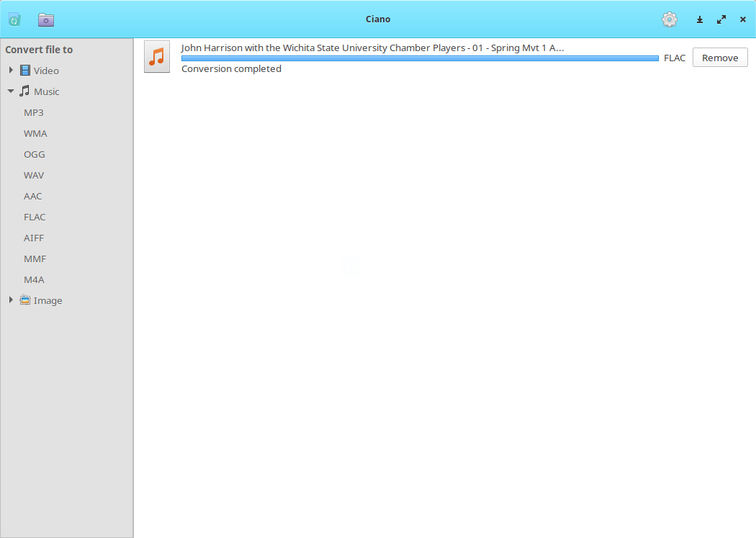
Task: Remove the converted John Harrison track
Action: click(x=720, y=58)
